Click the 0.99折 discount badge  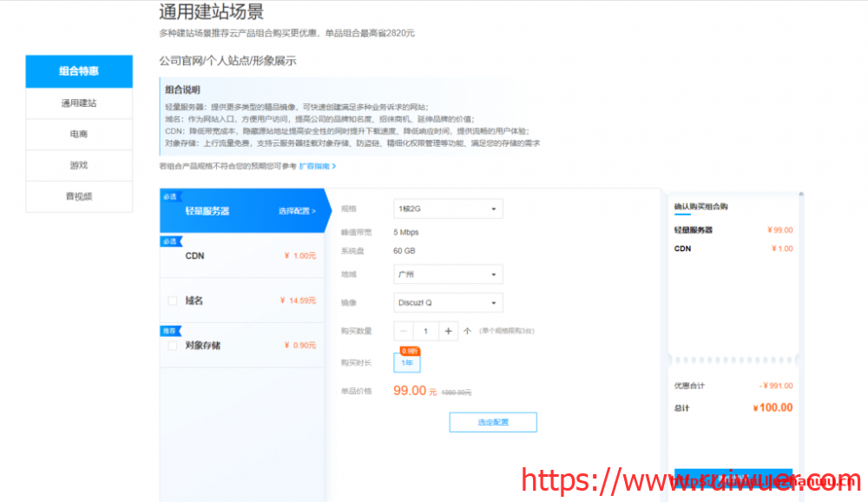point(409,350)
